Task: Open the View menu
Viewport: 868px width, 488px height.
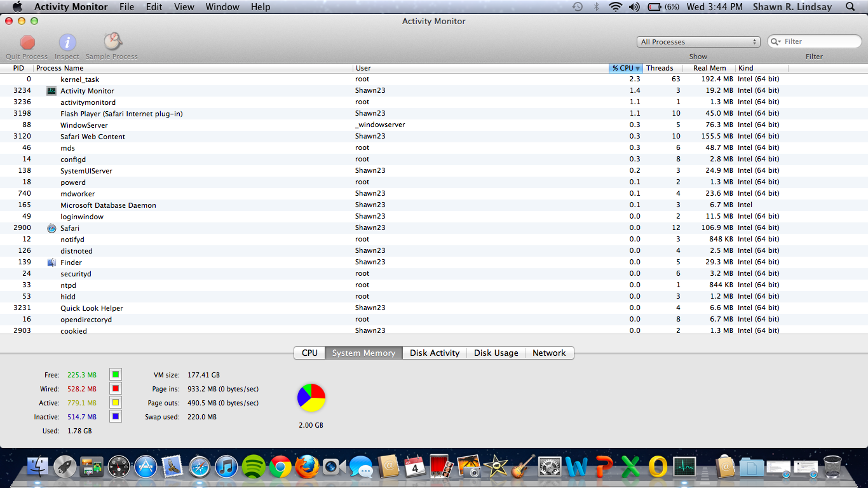Action: [x=184, y=7]
